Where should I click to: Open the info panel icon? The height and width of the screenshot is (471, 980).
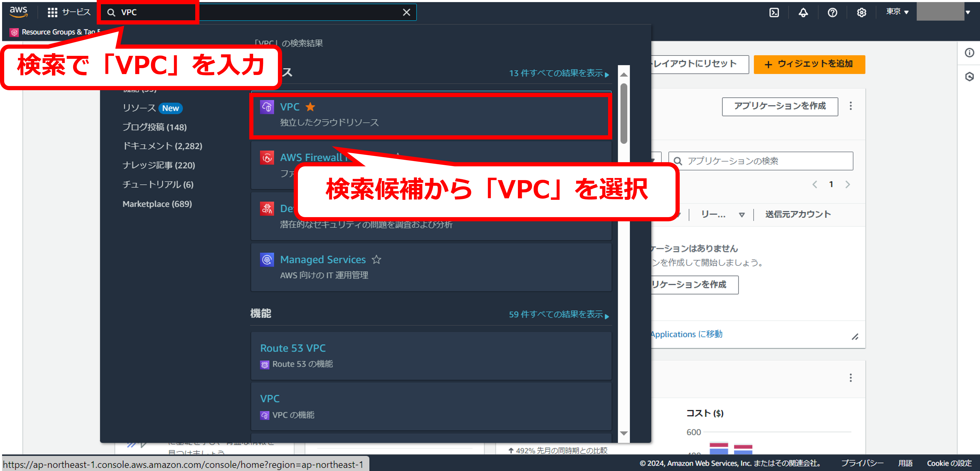click(969, 53)
